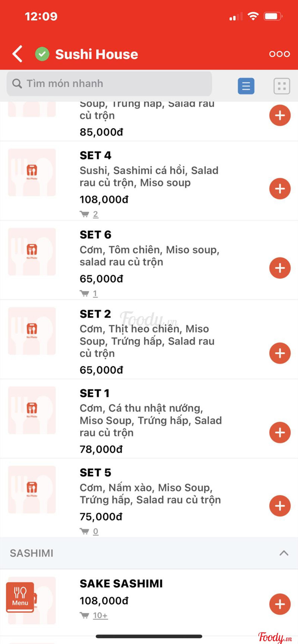Tap the Sushi House restaurant title
Image resolution: width=298 pixels, height=644 pixels.
tap(96, 54)
